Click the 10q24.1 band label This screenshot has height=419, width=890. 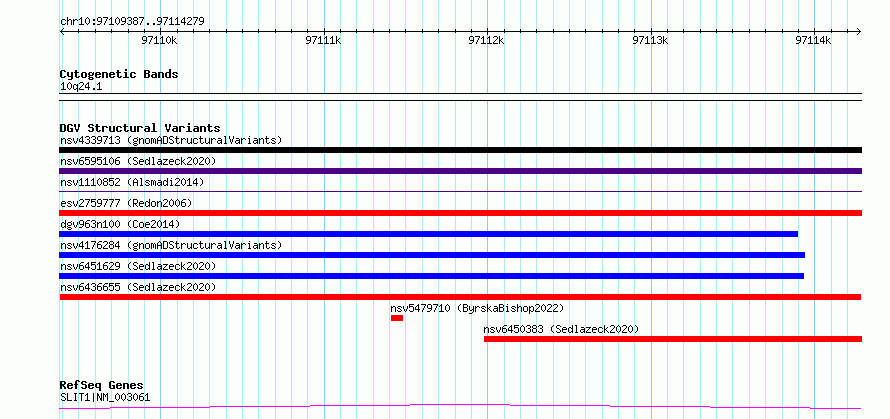pyautogui.click(x=81, y=87)
